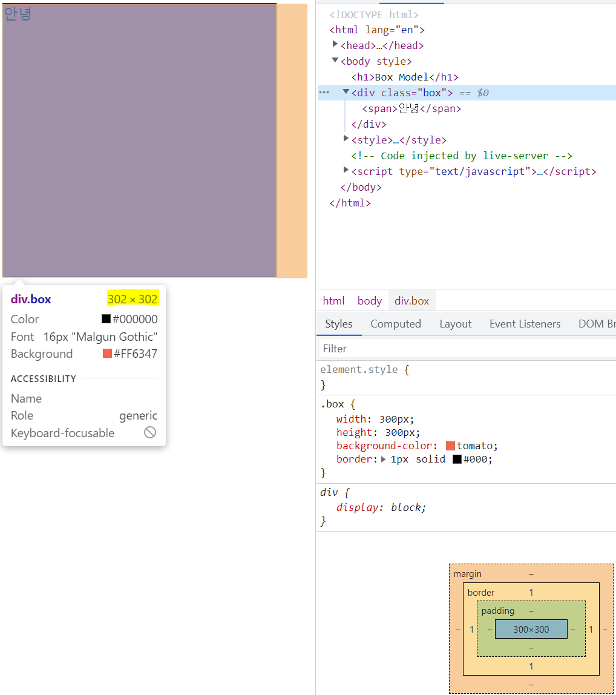616x695 pixels.
Task: Click the right border value 1 in diagram
Action: coord(591,630)
